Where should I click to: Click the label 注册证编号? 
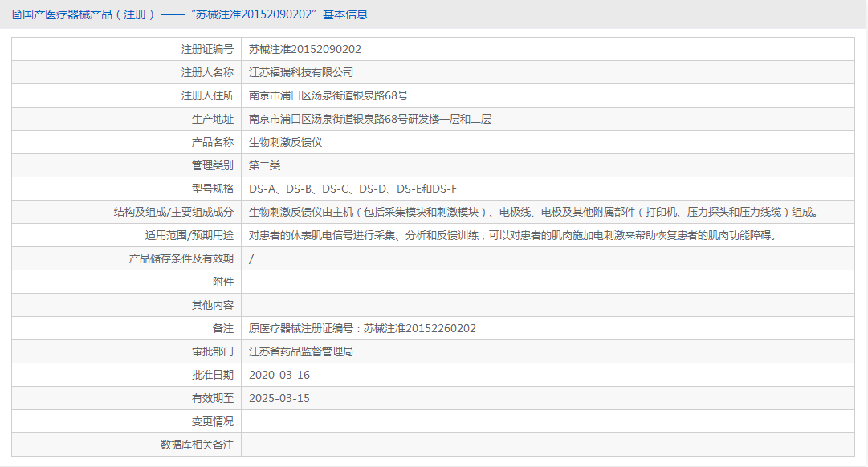(x=208, y=49)
